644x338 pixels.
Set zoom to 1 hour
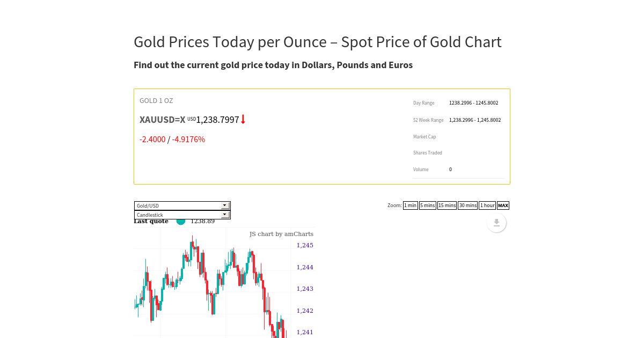[487, 205]
